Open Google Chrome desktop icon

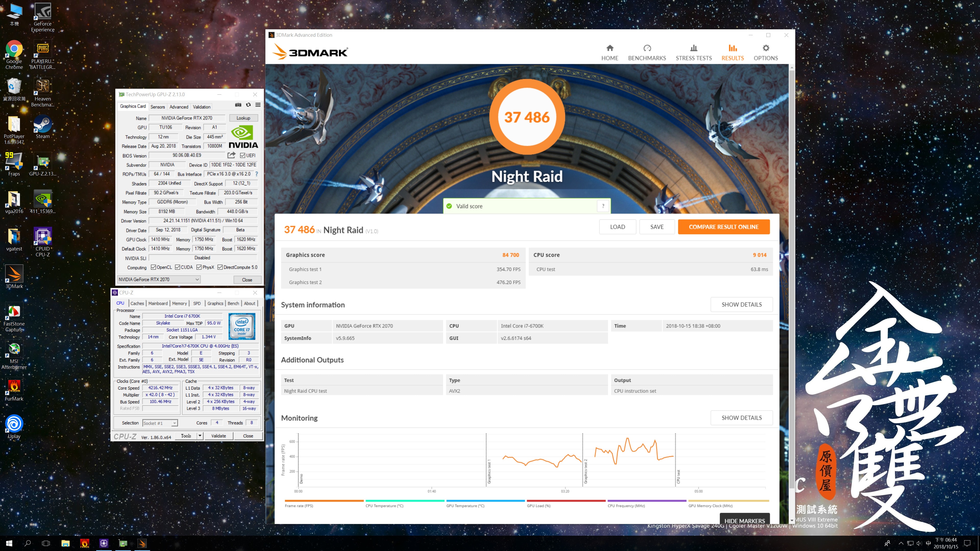14,55
